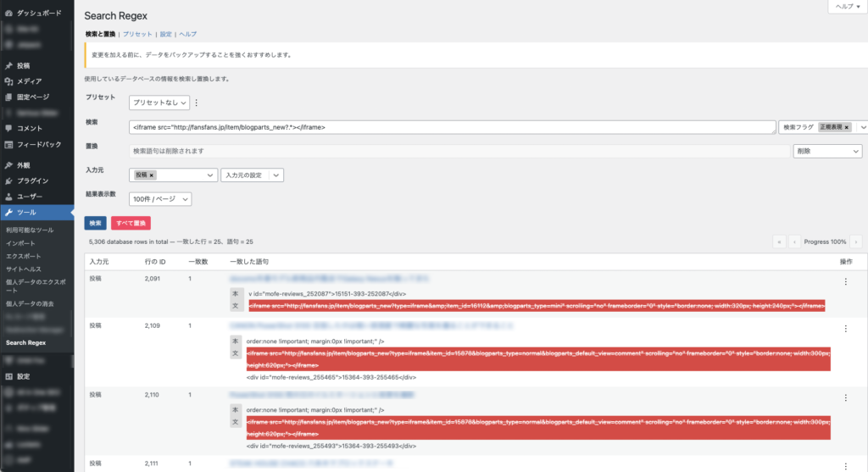Viewport: 868px width, 472px height.
Task: Open Search Regex submenu item
Action: pyautogui.click(x=26, y=343)
